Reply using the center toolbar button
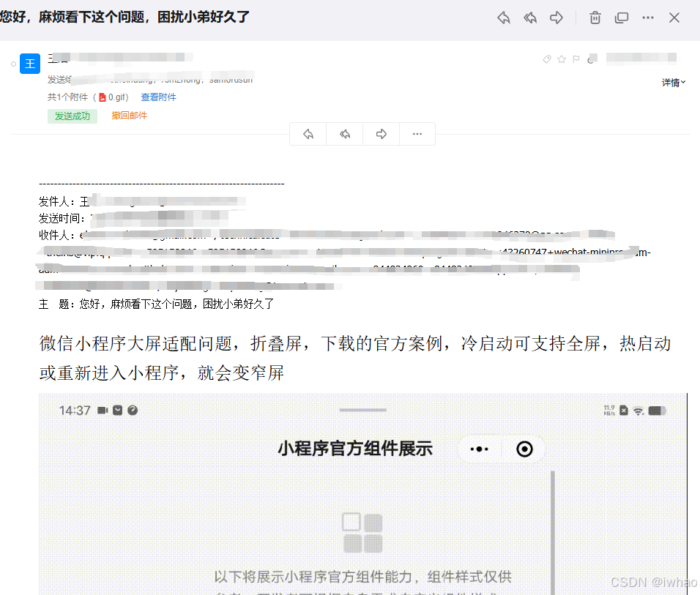The width and height of the screenshot is (700, 595). tap(308, 134)
